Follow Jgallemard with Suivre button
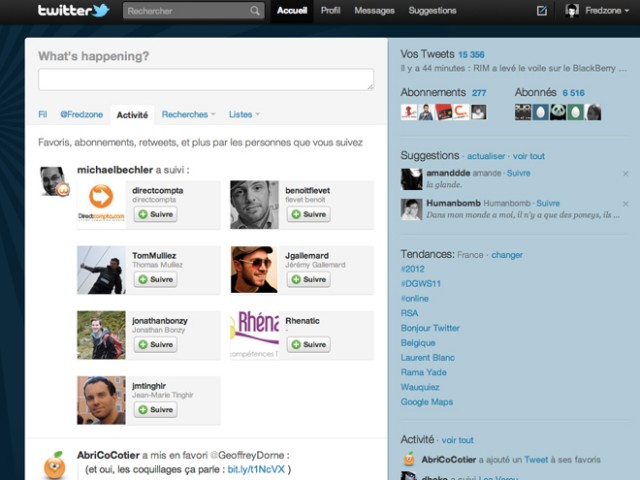 point(309,280)
